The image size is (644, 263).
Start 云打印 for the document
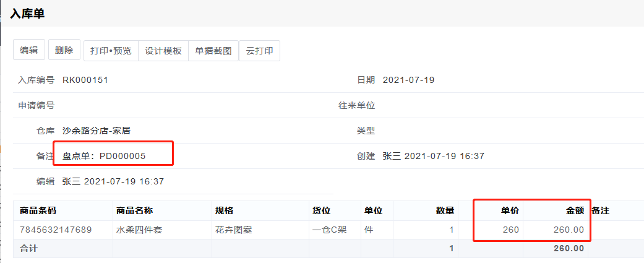pos(259,51)
